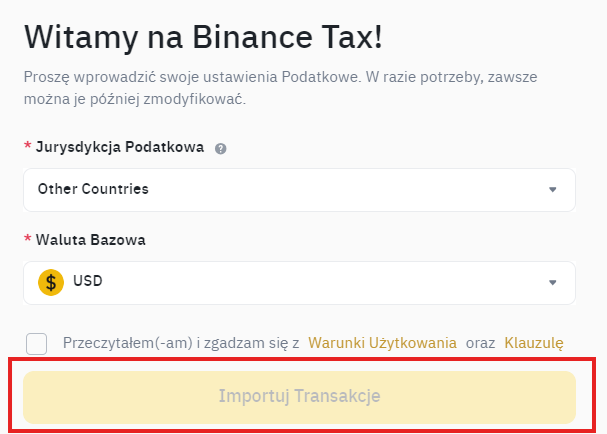This screenshot has width=607, height=434.
Task: Open the Other Countries combo box
Action: point(299,190)
